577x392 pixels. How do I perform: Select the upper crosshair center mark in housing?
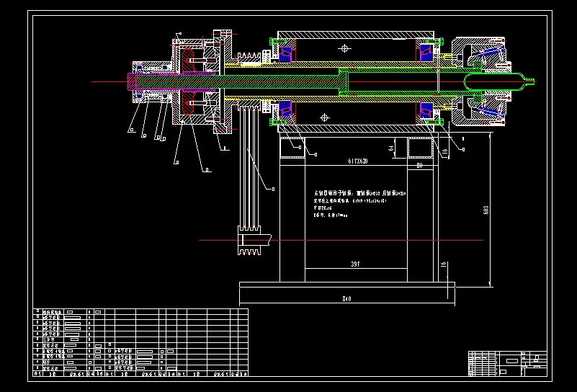coord(344,48)
